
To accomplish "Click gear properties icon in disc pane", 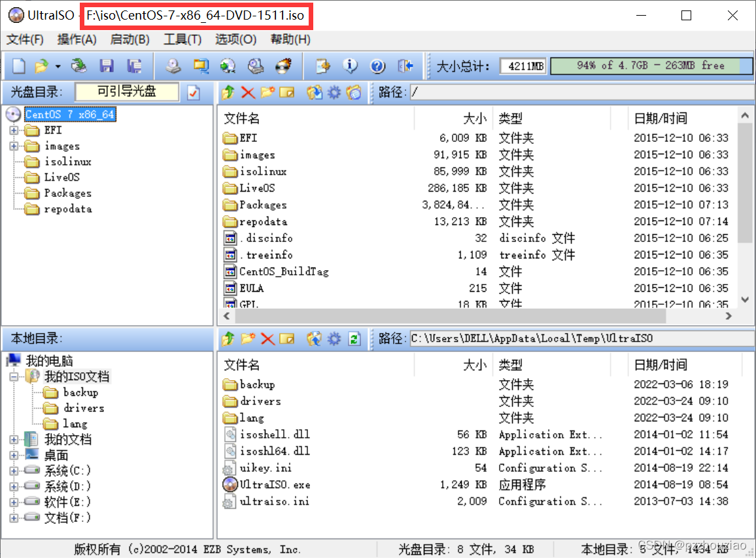I will tap(334, 92).
